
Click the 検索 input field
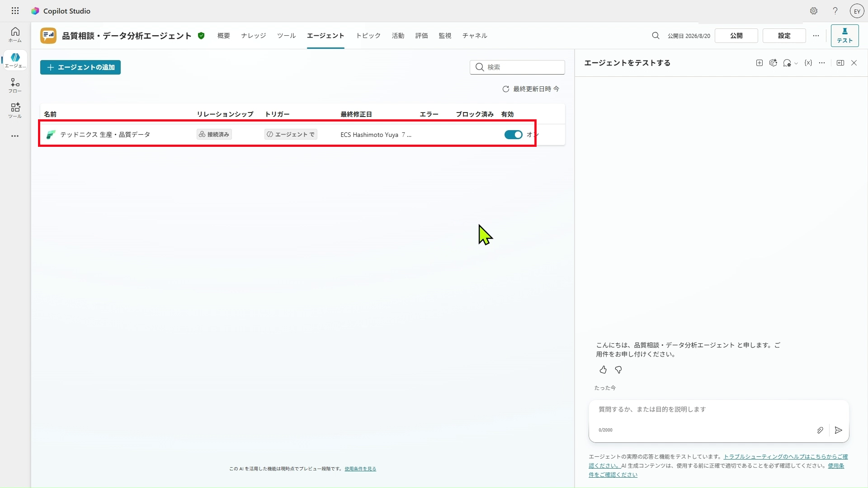click(x=517, y=67)
